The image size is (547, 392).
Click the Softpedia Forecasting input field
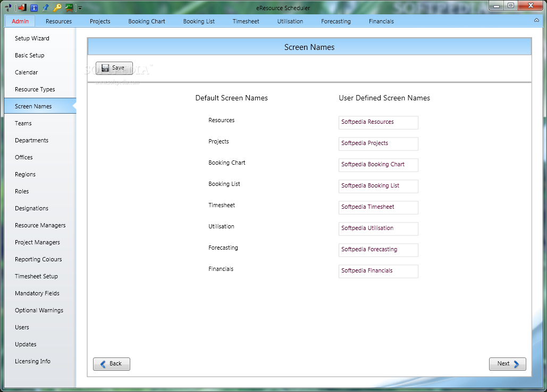[x=378, y=250]
